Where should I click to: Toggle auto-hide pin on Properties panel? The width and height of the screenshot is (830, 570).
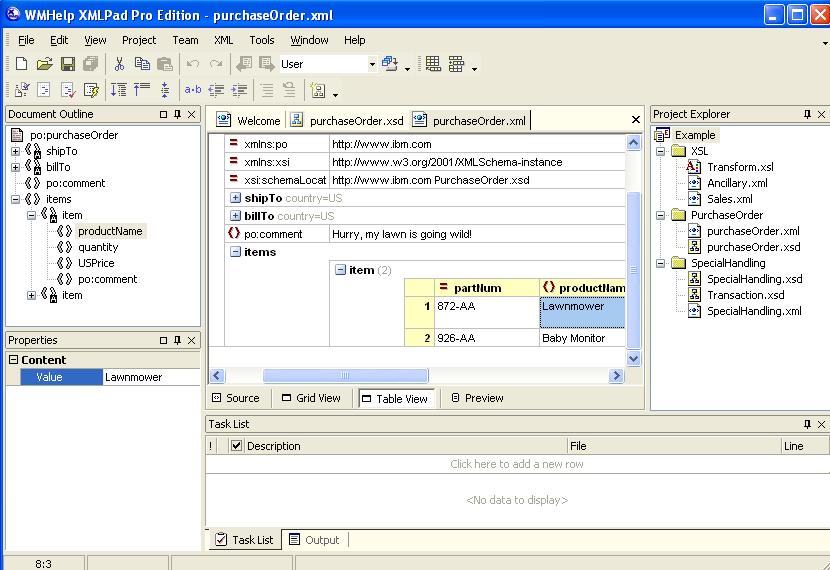[177, 340]
